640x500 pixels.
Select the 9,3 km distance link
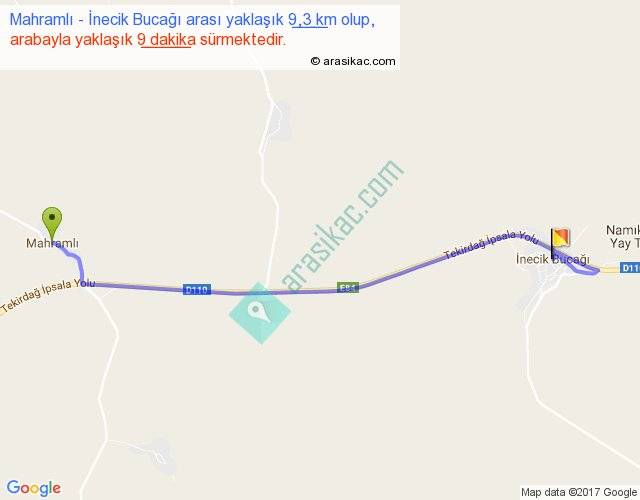(310, 20)
